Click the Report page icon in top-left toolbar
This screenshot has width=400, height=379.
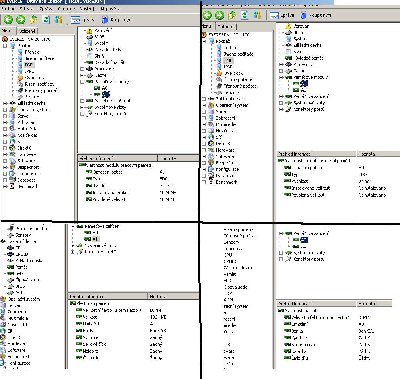pyautogui.click(x=75, y=20)
